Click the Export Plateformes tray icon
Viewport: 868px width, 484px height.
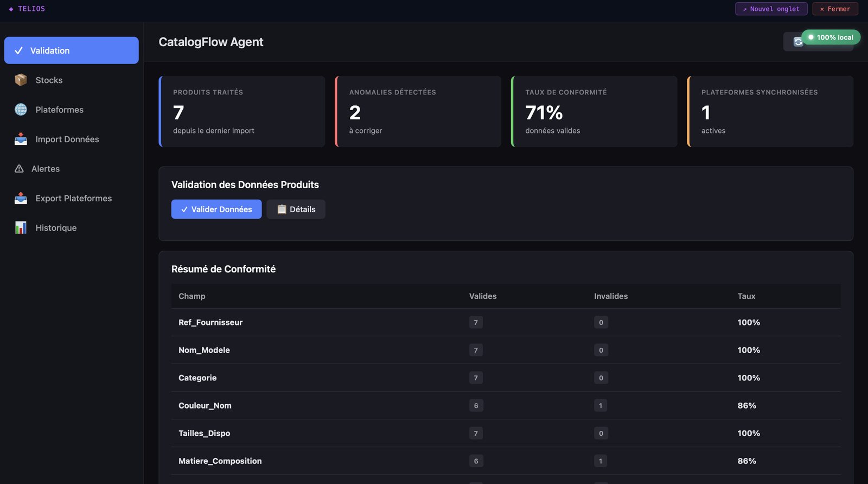click(21, 198)
